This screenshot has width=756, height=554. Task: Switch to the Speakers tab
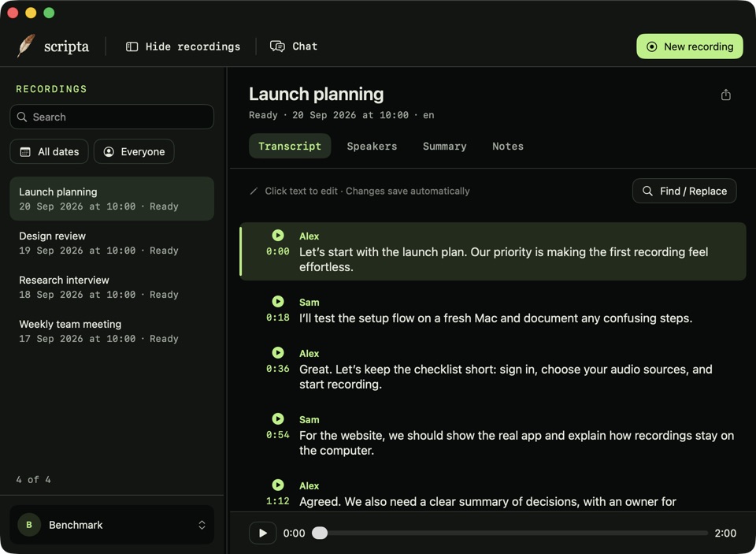(x=372, y=147)
